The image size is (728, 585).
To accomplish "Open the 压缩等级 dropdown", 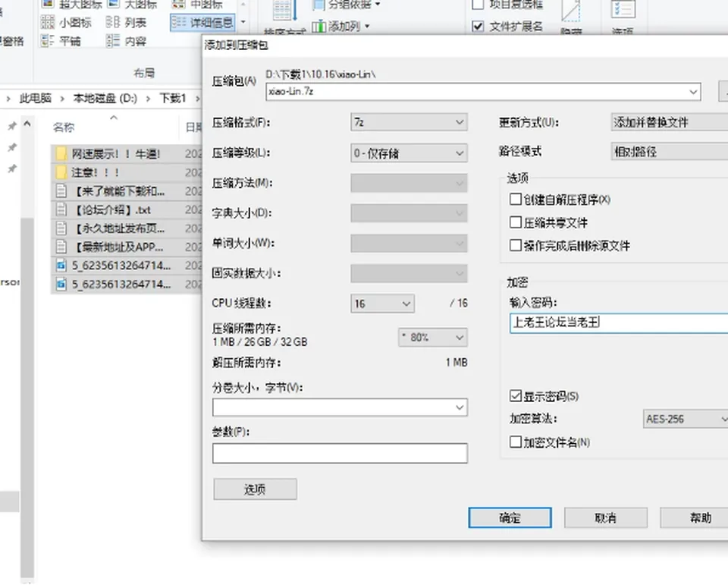I will (x=409, y=153).
